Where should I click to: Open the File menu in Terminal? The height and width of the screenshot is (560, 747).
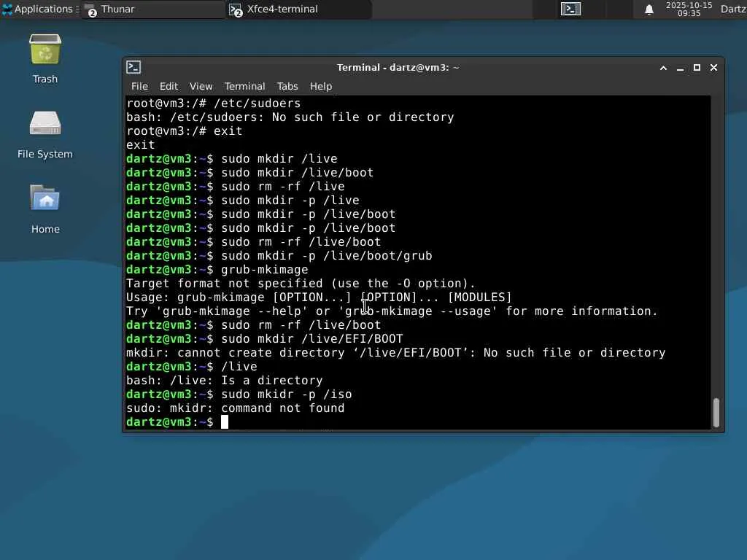139,86
